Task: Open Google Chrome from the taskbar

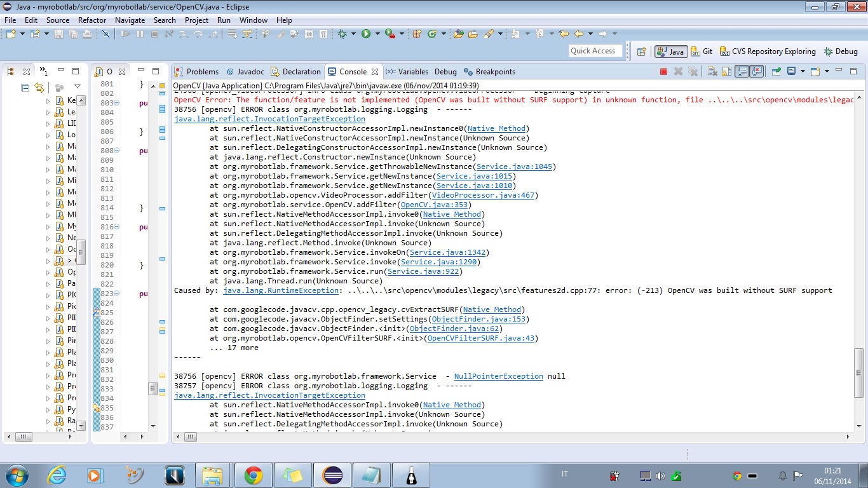Action: (x=253, y=475)
